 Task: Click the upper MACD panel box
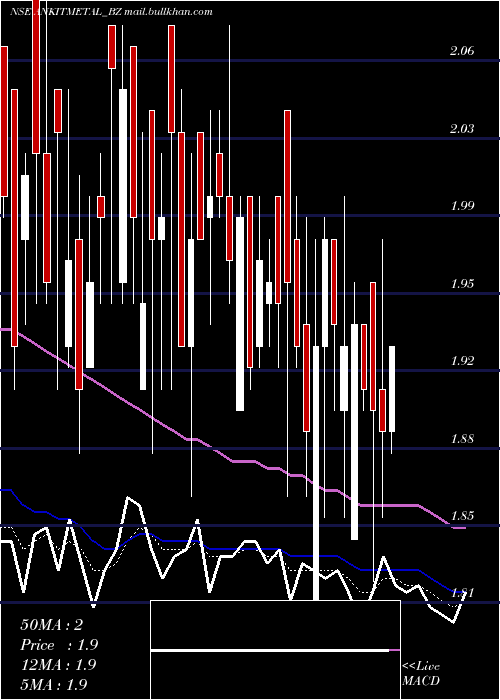point(275,625)
